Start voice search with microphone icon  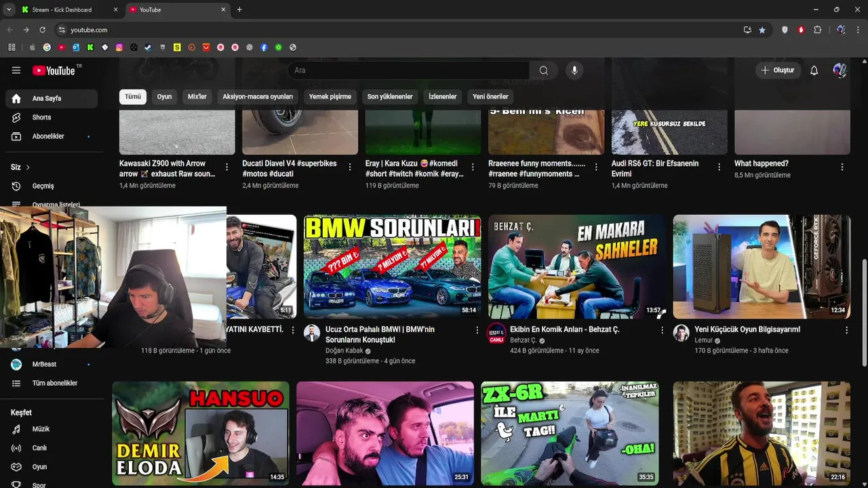[x=574, y=70]
